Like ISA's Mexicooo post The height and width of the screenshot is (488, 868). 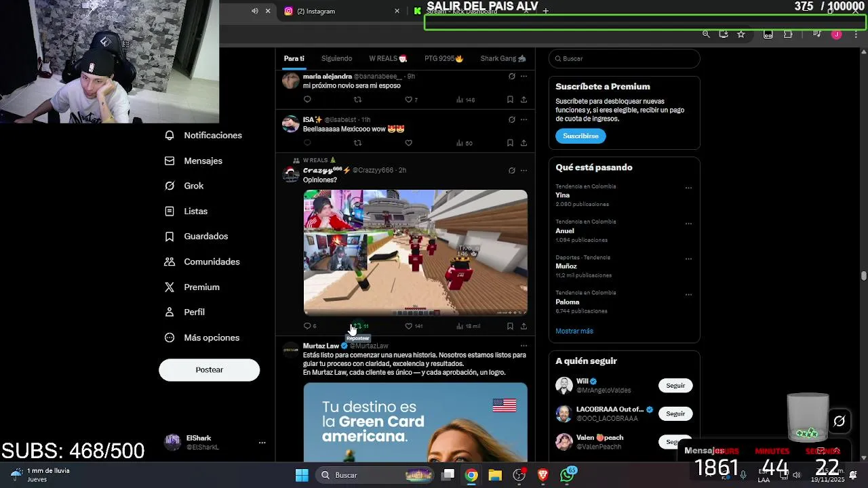[408, 143]
